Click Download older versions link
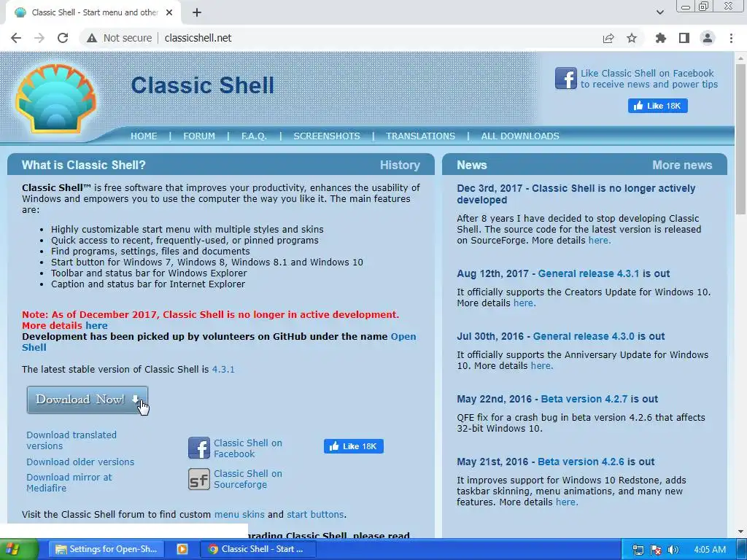This screenshot has width=747, height=560. point(80,462)
